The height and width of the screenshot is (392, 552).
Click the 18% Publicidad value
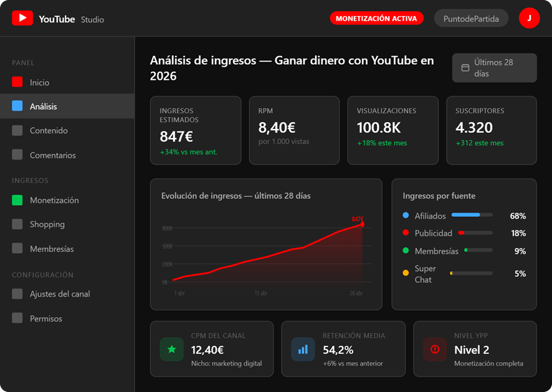518,233
